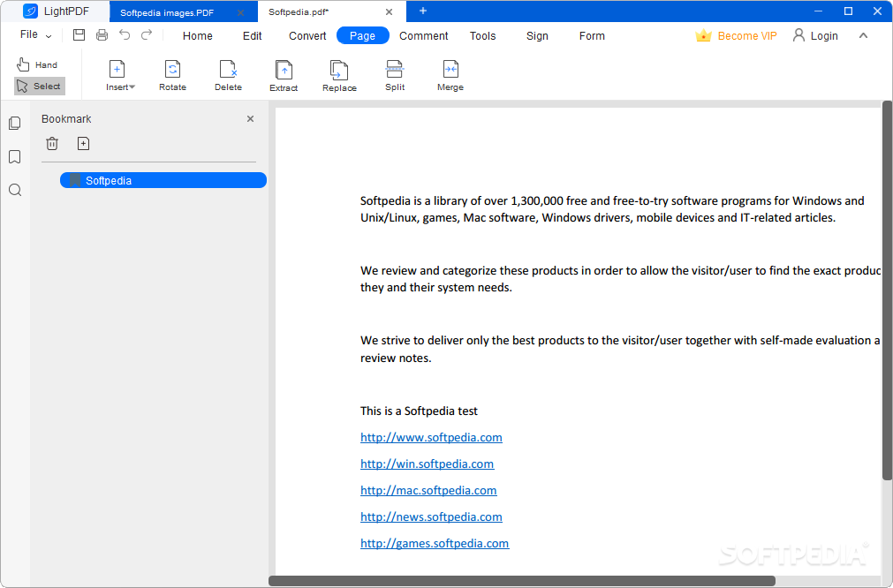Switch to the Home tab

(x=198, y=36)
